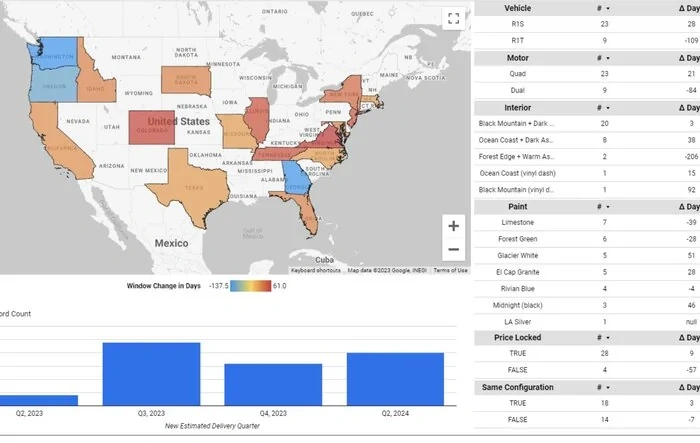
Task: Click the Paint column header
Action: pos(517,206)
